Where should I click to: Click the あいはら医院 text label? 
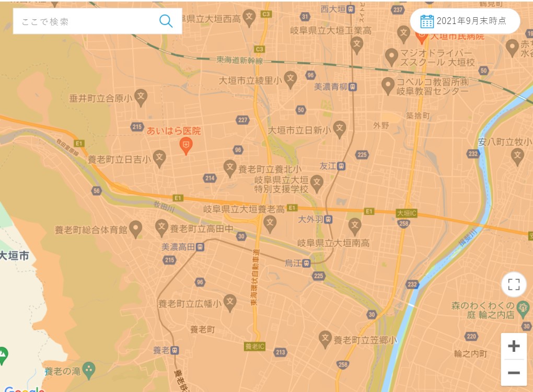(173, 131)
